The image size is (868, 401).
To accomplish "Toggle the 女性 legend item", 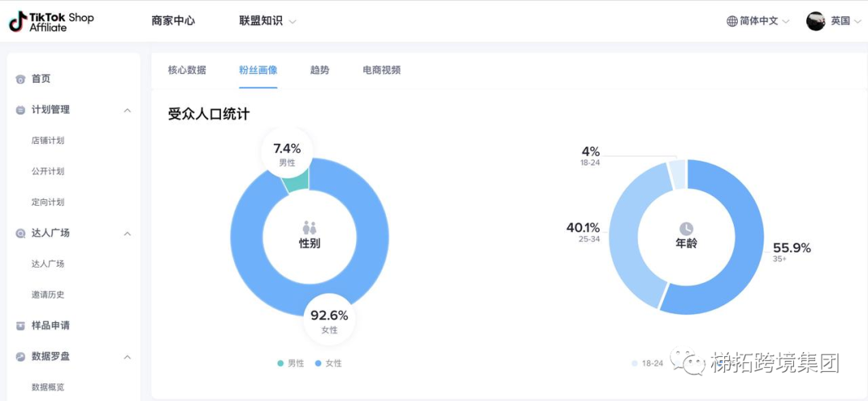I will click(328, 363).
